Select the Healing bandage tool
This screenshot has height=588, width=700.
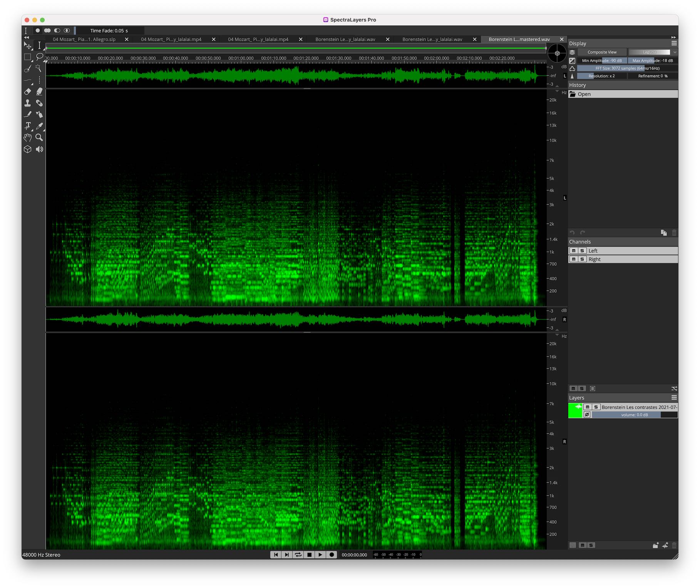pos(39,103)
